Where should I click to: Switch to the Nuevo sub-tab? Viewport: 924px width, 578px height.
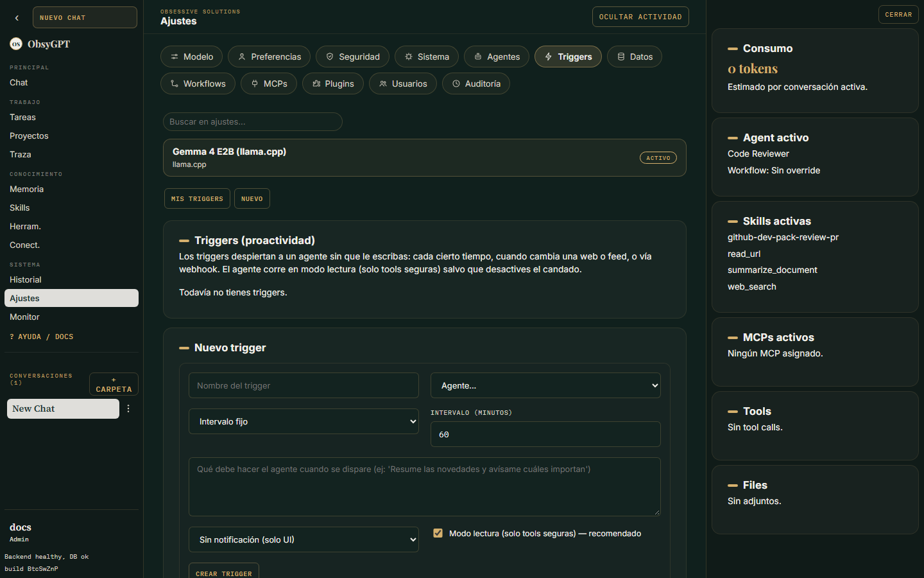tap(252, 198)
